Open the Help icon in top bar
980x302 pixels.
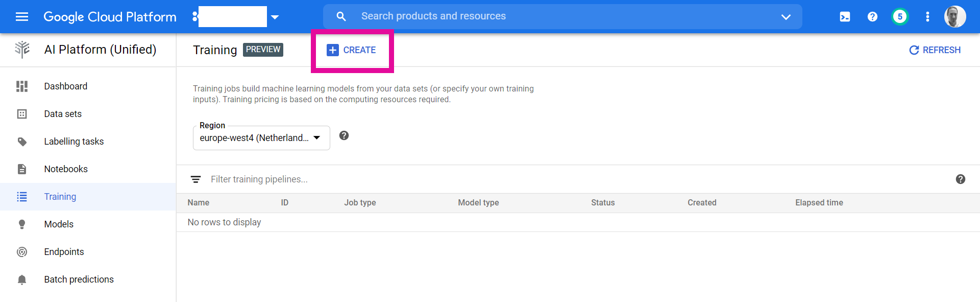[872, 17]
